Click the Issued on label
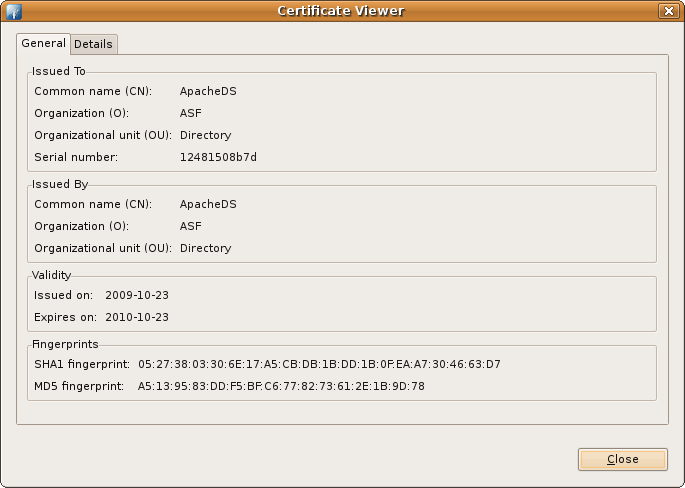Viewport: 685px width, 488px height. pos(63,295)
